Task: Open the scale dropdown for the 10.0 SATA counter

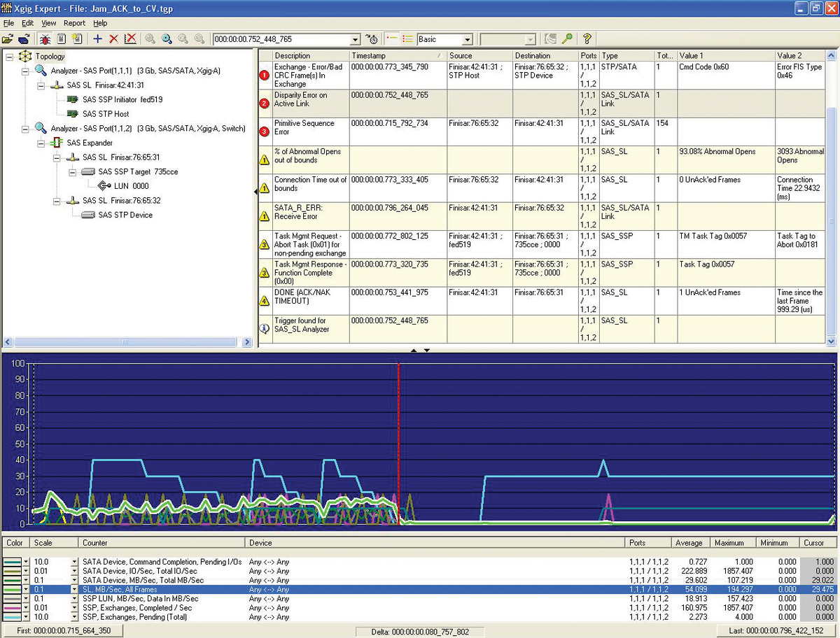Action: point(74,562)
